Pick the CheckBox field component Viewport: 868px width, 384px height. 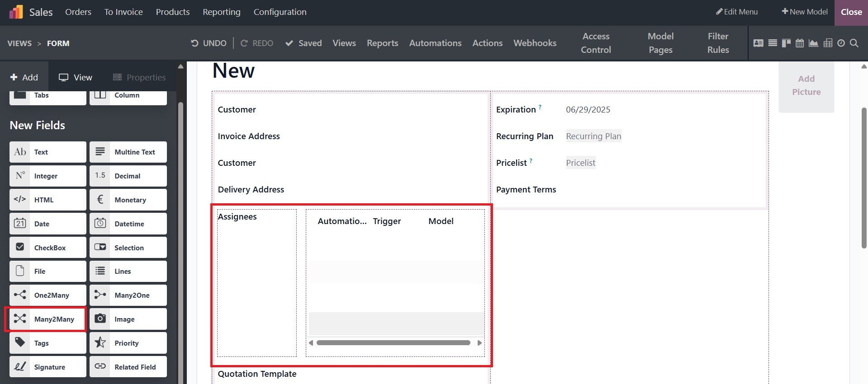[48, 248]
